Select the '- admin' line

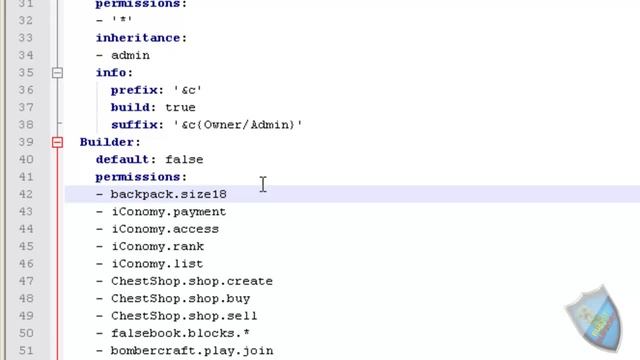point(123,55)
